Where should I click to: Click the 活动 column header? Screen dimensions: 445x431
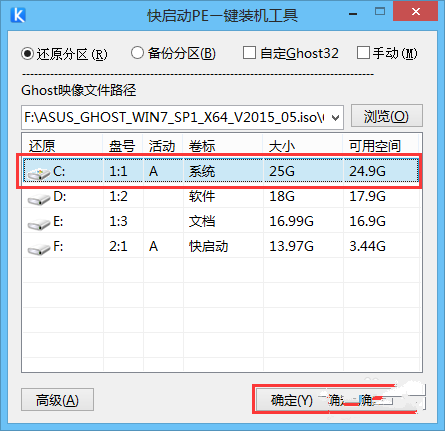point(162,146)
